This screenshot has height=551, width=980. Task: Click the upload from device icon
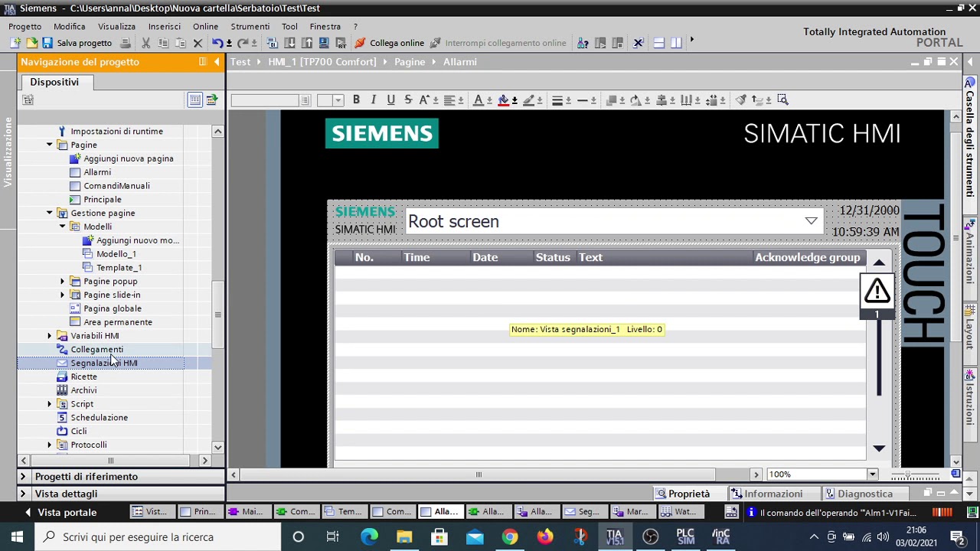coord(307,43)
